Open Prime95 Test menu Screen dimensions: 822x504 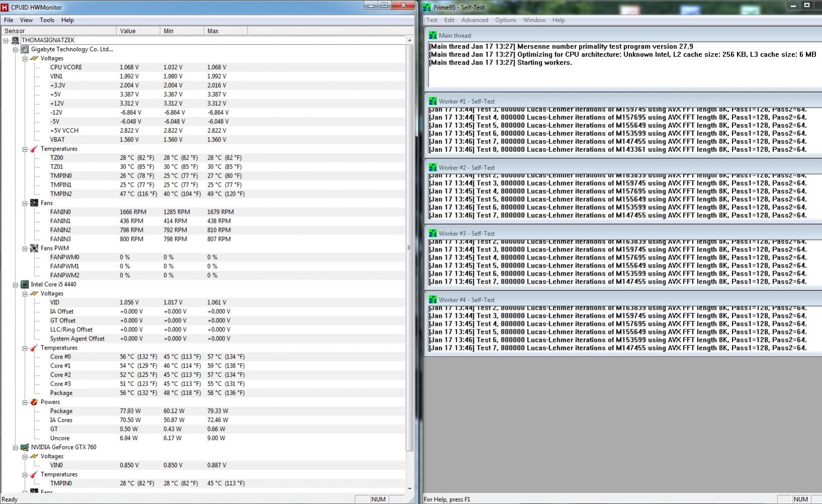432,20
